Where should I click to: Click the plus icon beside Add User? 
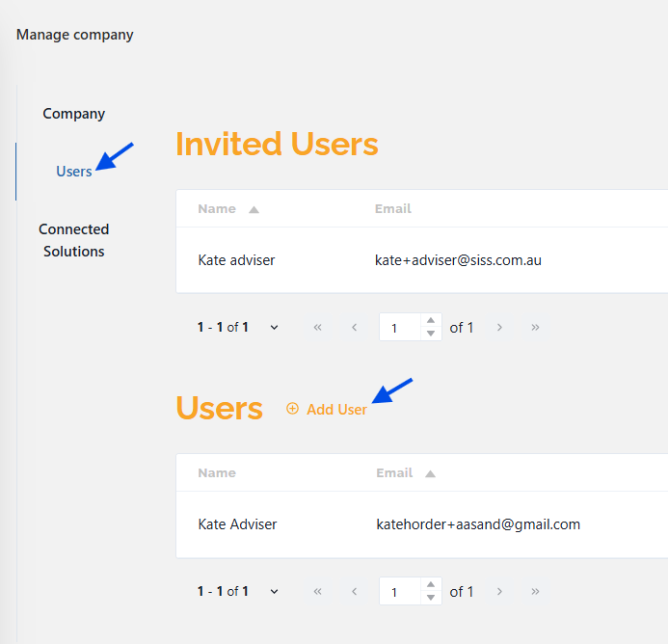[x=293, y=409]
